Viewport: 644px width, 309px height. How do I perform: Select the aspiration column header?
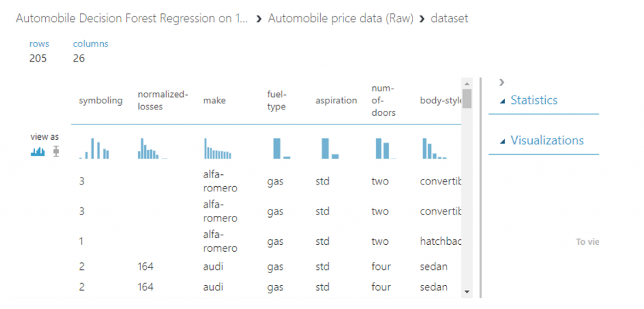336,101
